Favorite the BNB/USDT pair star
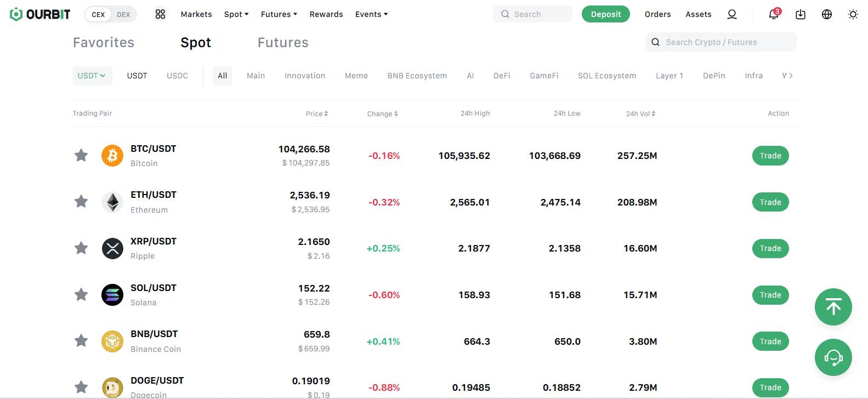The height and width of the screenshot is (399, 868). point(81,341)
